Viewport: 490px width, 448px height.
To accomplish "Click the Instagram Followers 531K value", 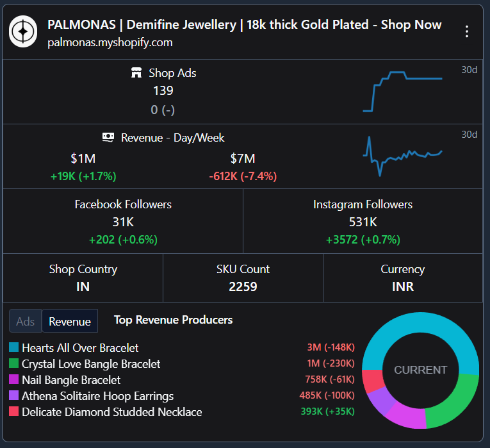I will point(363,222).
